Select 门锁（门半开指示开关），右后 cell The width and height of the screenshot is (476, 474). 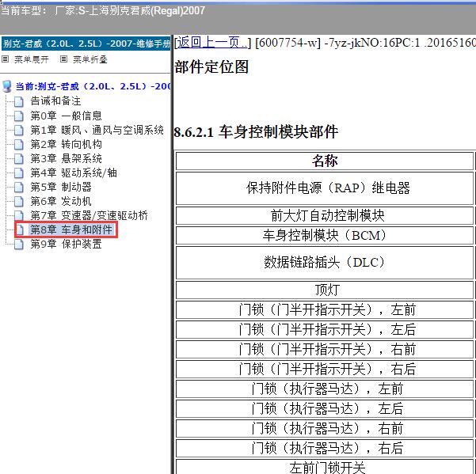point(325,369)
